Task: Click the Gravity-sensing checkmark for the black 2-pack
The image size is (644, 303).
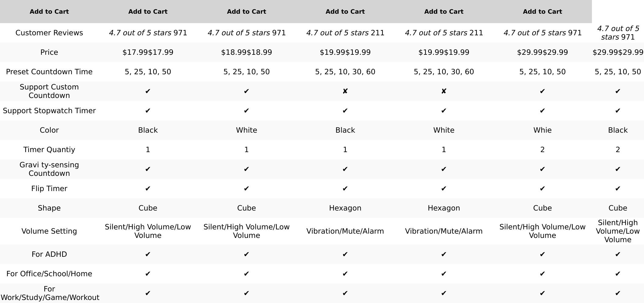Action: (x=618, y=169)
